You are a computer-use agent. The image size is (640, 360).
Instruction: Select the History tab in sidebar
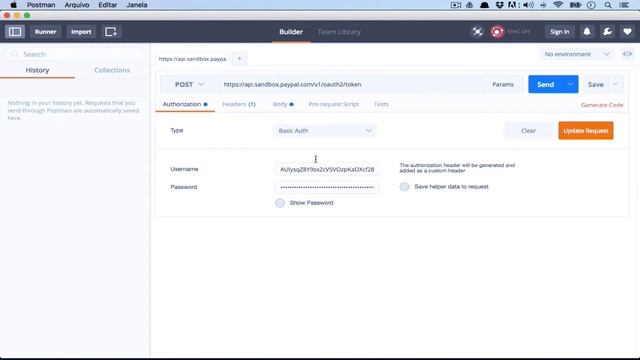click(x=37, y=70)
